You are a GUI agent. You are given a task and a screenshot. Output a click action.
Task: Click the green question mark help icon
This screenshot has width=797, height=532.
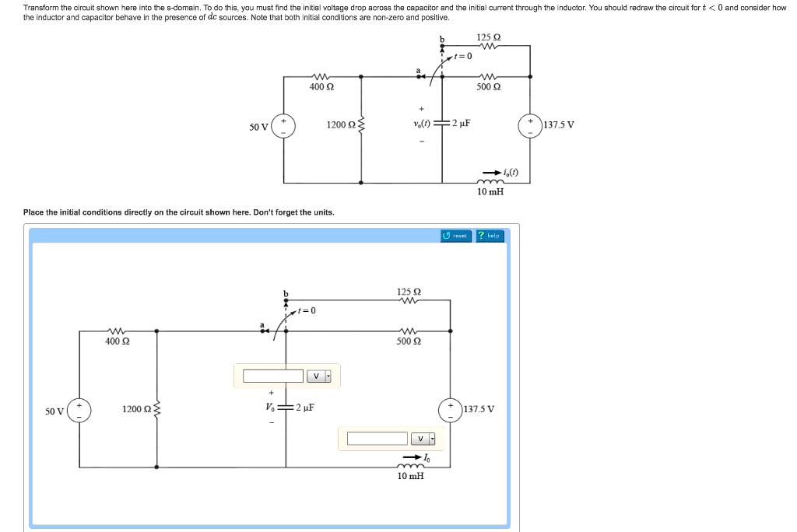pos(482,236)
